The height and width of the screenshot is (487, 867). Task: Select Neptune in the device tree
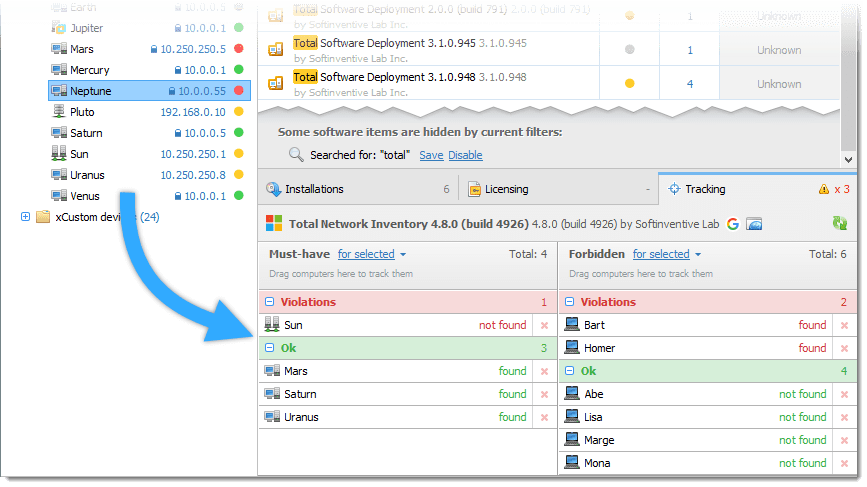click(x=149, y=91)
